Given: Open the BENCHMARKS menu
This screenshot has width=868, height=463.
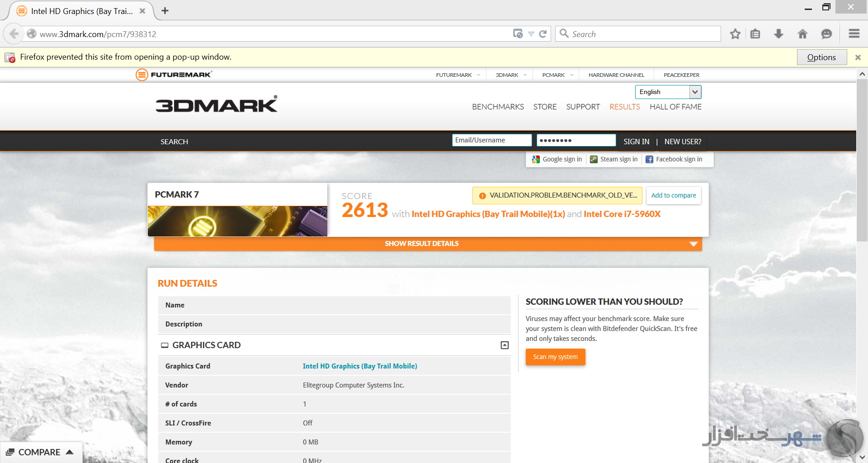Looking at the screenshot, I should 498,107.
